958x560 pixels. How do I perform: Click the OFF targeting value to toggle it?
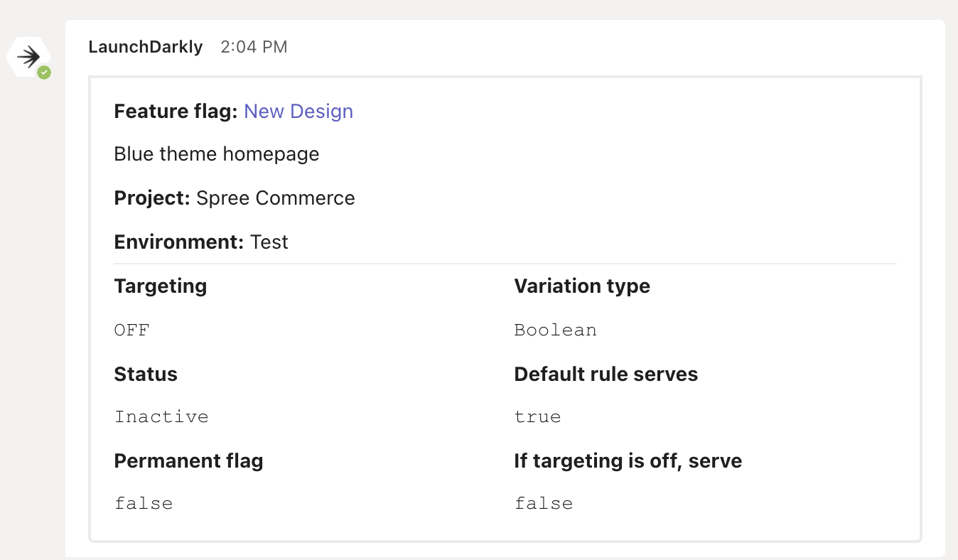pyautogui.click(x=131, y=329)
